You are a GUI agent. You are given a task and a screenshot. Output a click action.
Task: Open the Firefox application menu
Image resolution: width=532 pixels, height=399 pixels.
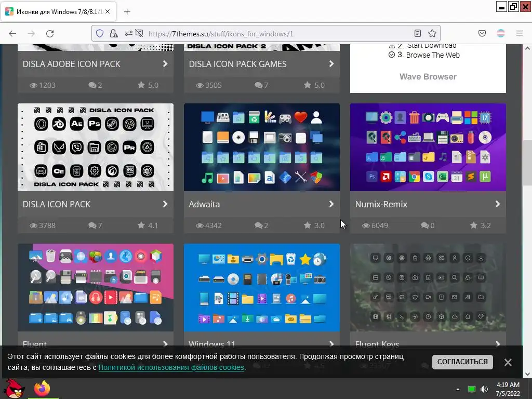point(520,33)
